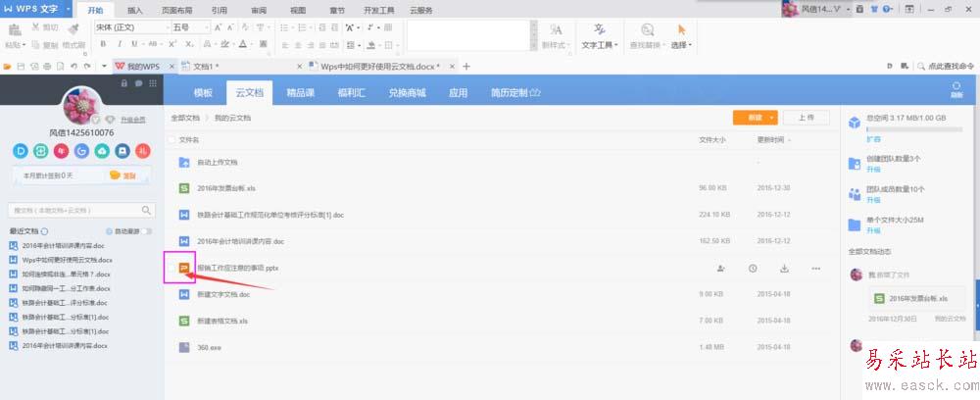This screenshot has height=400, width=980.
Task: Open the more options dots on pptx row
Action: pyautogui.click(x=815, y=268)
